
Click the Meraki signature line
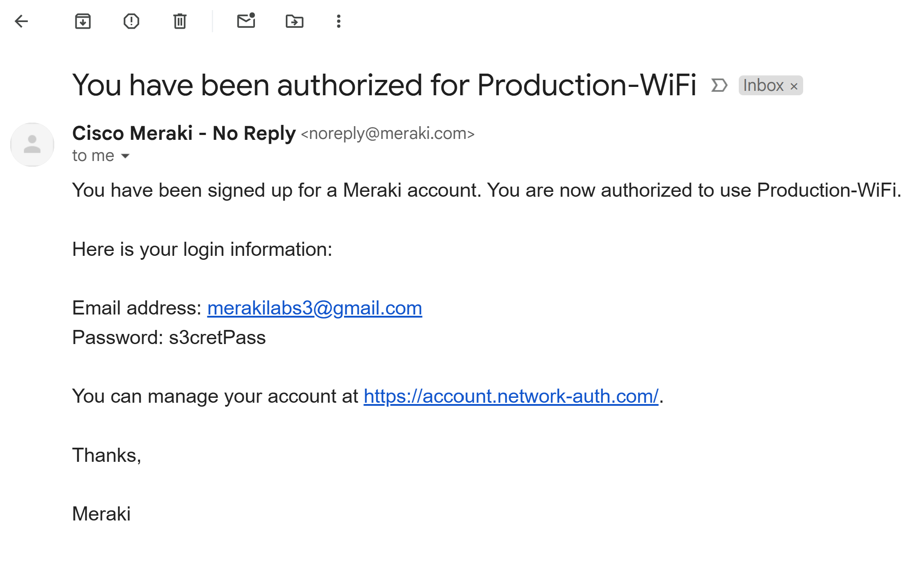[x=101, y=514]
